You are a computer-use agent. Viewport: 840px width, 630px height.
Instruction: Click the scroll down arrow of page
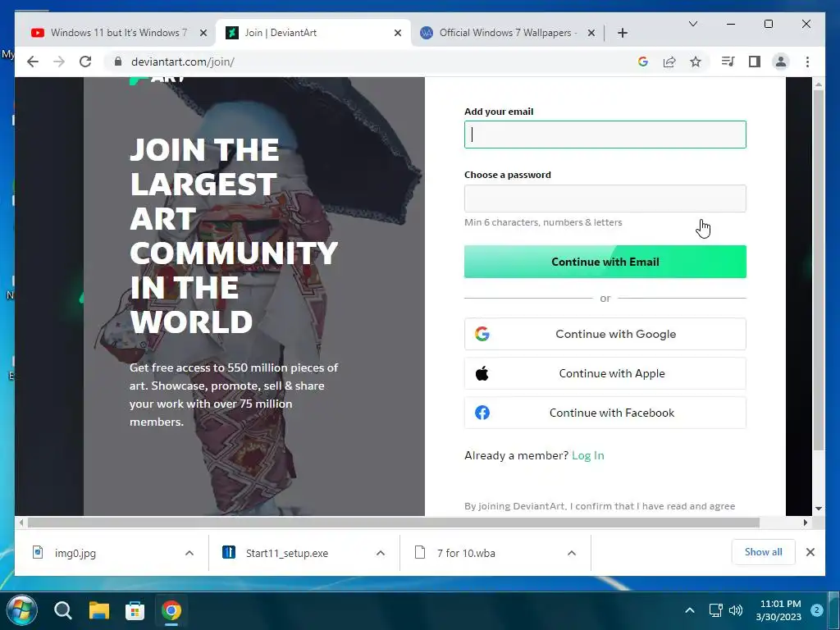818,509
